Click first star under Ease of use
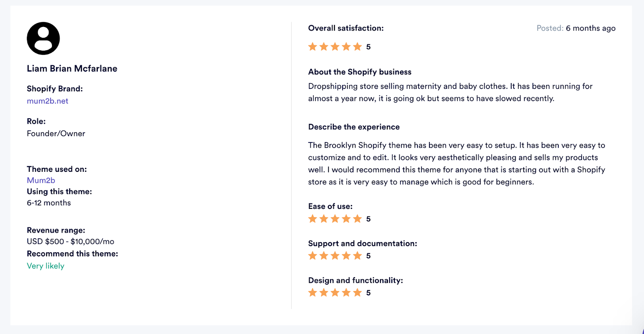Image resolution: width=644 pixels, height=334 pixels. click(313, 219)
